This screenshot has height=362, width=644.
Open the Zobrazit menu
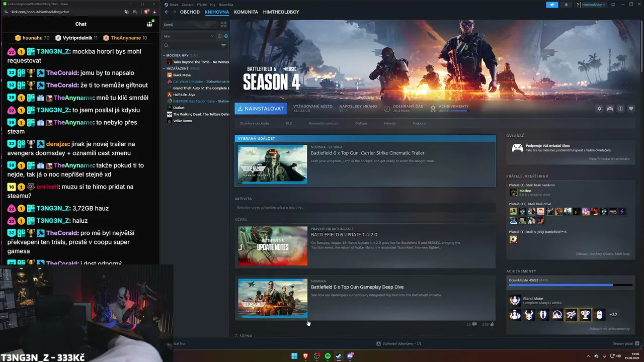tap(188, 5)
